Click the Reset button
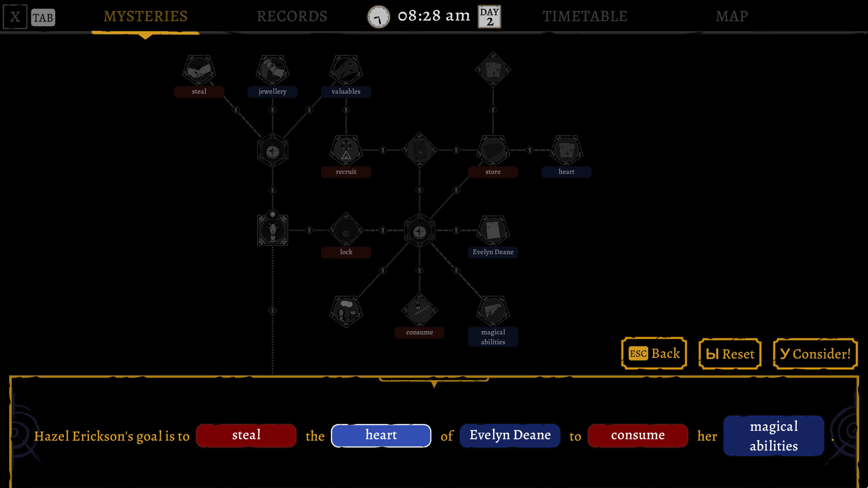This screenshot has height=488, width=868. 730,354
